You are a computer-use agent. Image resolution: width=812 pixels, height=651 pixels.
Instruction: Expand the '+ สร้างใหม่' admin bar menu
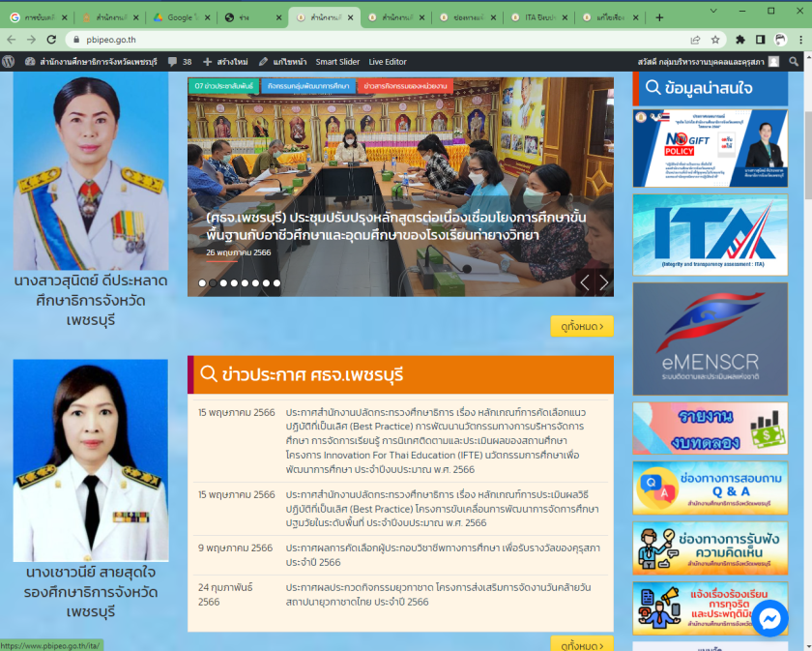point(224,61)
